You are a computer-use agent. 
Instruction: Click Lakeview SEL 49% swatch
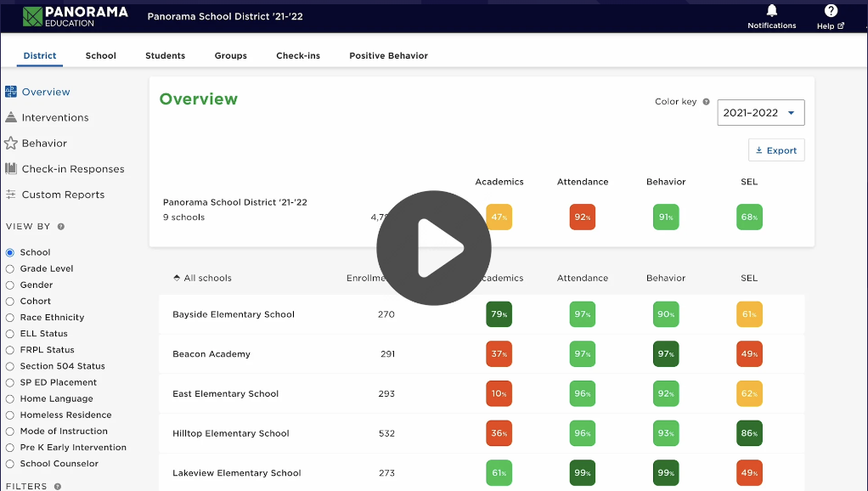click(x=750, y=472)
